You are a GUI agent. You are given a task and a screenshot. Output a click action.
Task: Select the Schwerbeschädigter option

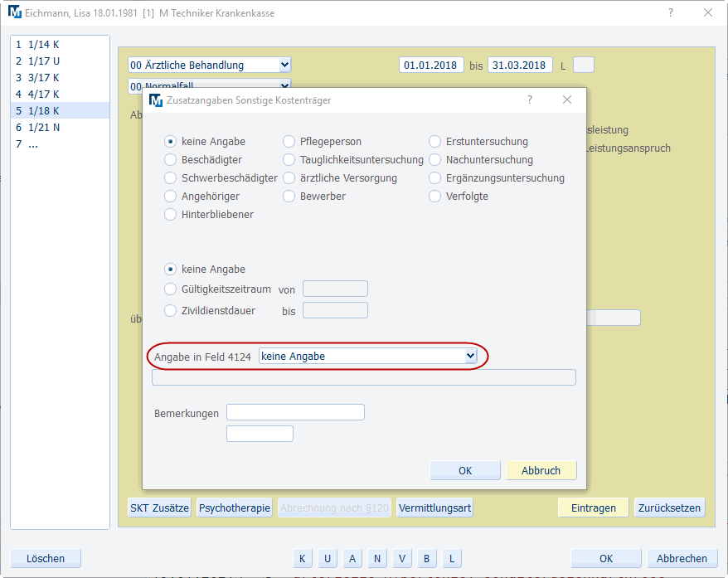coord(171,177)
